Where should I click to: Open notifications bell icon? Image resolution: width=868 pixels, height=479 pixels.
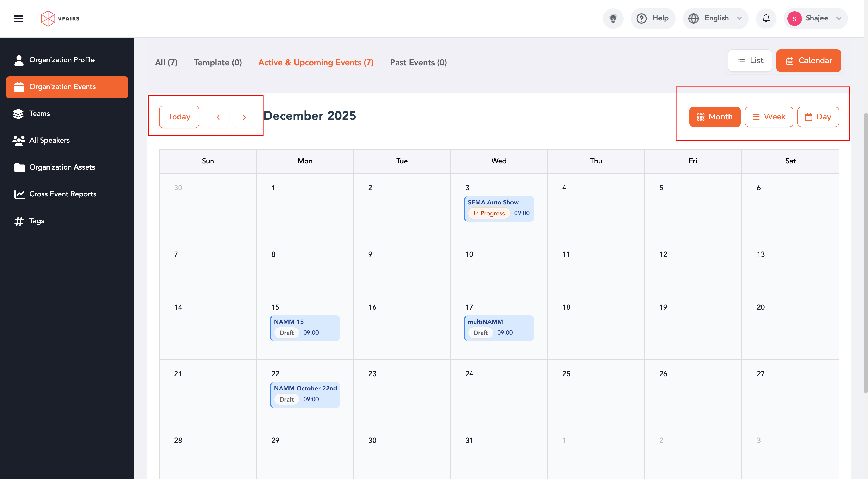click(766, 19)
